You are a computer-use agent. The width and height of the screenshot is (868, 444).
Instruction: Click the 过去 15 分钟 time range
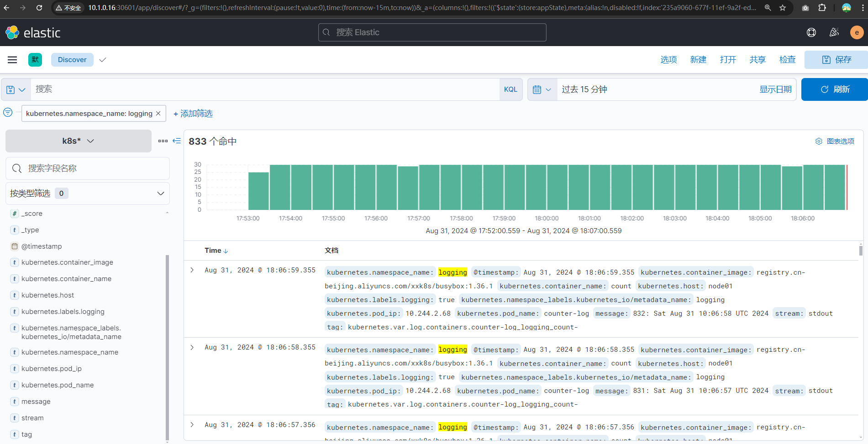[584, 89]
